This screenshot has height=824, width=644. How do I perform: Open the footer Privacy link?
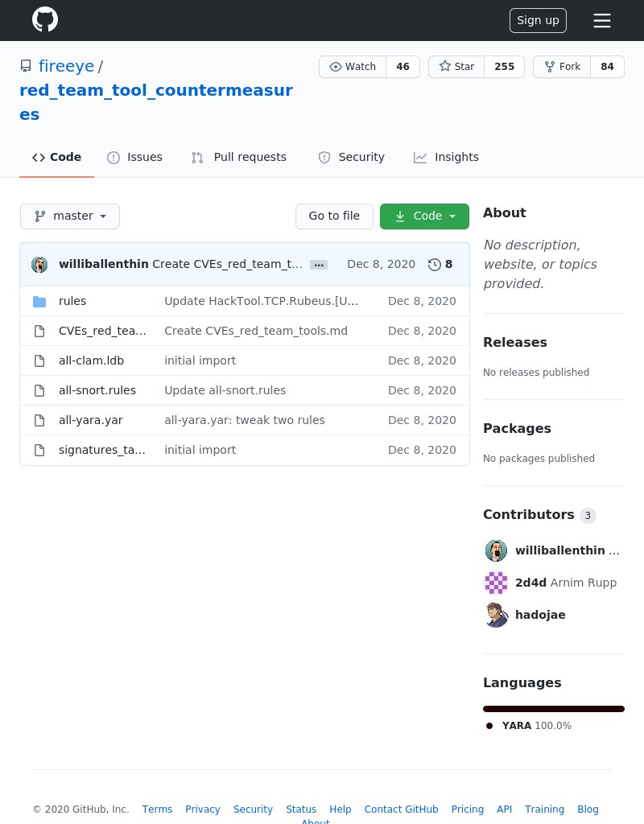point(202,810)
